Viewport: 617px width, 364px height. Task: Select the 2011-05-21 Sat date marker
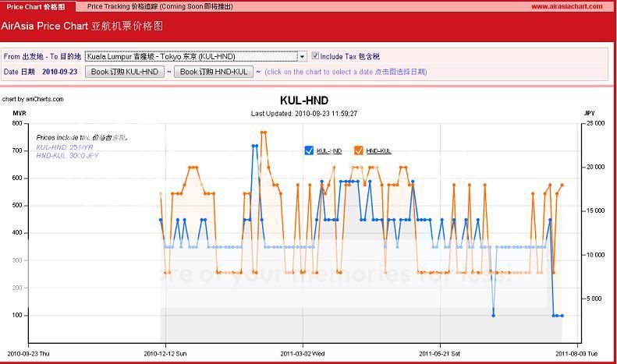tap(441, 352)
